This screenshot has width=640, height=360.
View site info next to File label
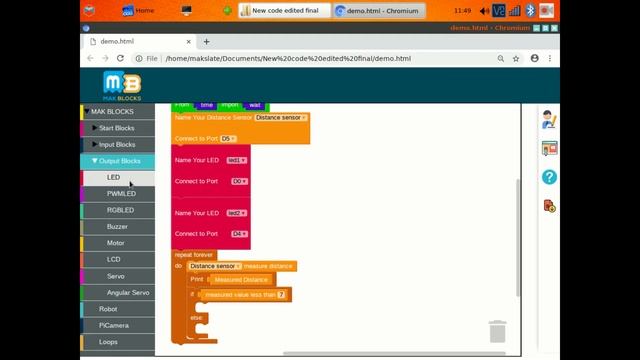pos(139,59)
